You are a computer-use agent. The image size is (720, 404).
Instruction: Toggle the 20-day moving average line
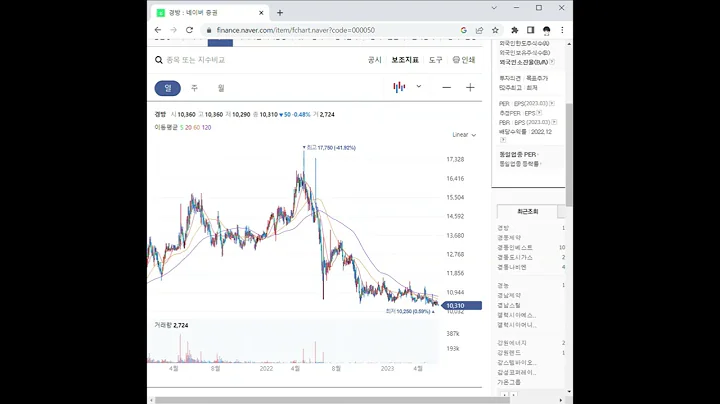pos(188,128)
